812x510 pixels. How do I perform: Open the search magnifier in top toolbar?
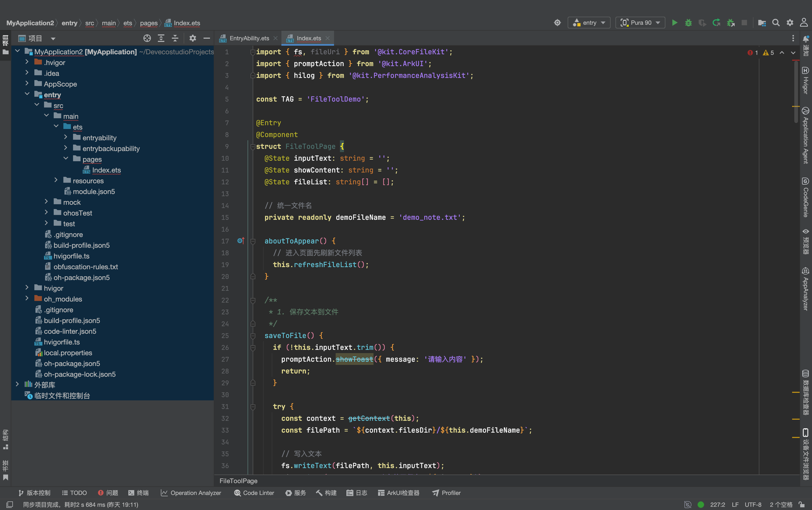[x=776, y=23]
